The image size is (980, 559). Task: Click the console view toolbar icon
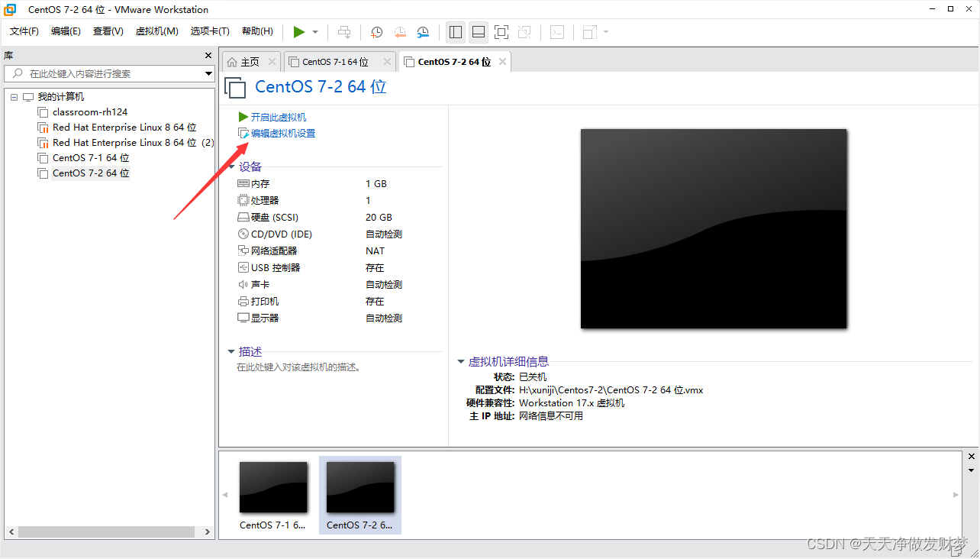[x=558, y=32]
